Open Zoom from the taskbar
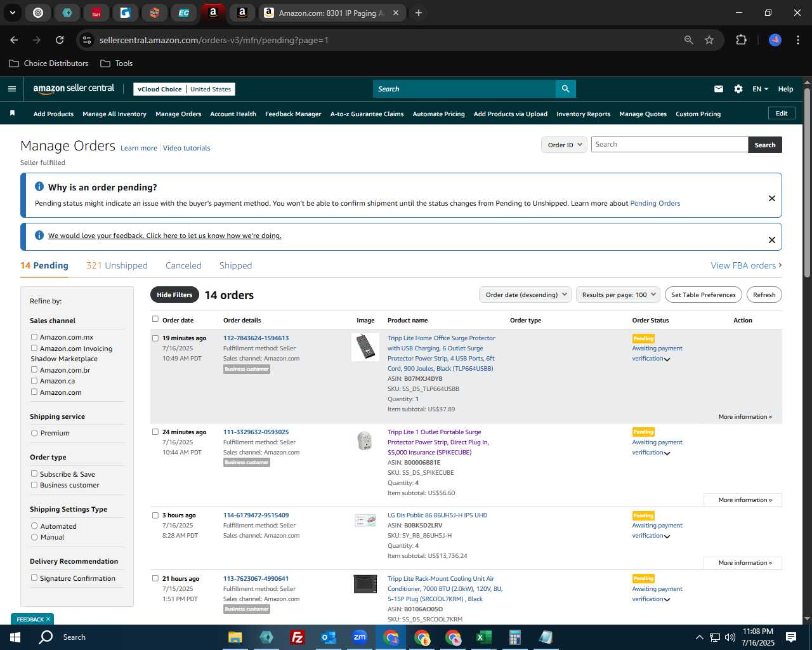The image size is (812, 650). pos(360,637)
